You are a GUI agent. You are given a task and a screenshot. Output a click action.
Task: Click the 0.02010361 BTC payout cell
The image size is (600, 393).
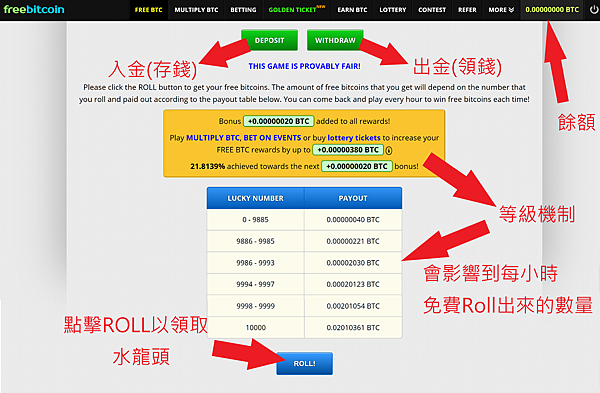click(x=353, y=328)
